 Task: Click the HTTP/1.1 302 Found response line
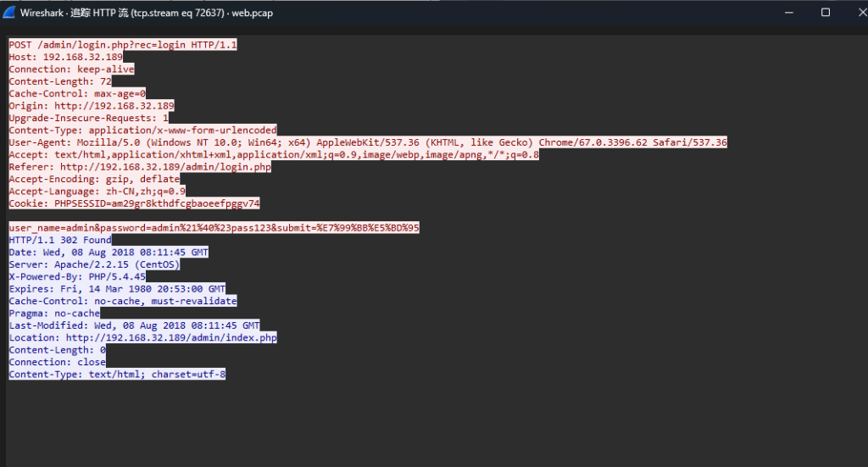59,240
